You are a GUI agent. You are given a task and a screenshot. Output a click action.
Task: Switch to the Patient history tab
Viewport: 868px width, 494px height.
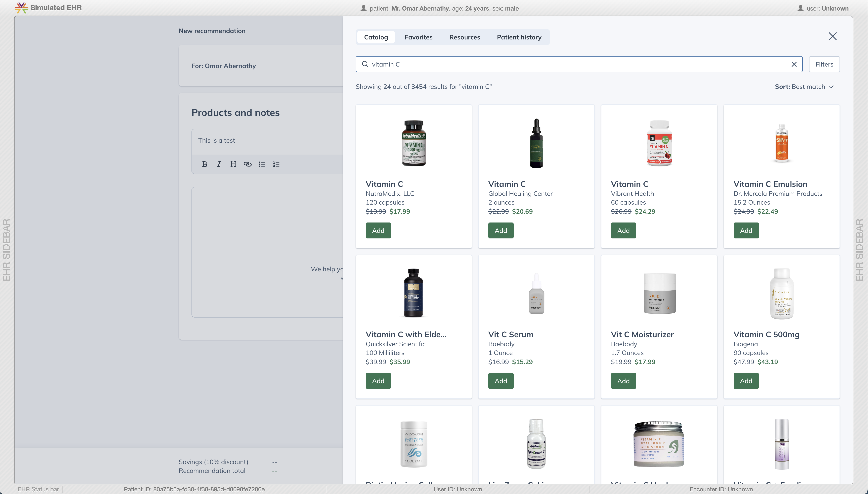(519, 37)
